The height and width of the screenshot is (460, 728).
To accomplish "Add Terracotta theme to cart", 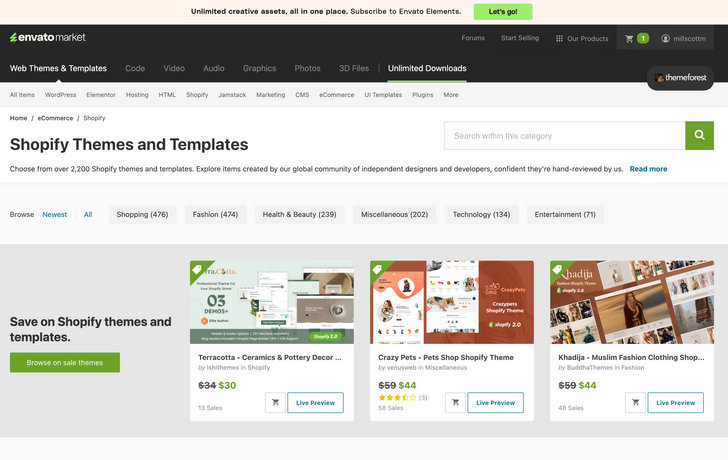I will (276, 402).
